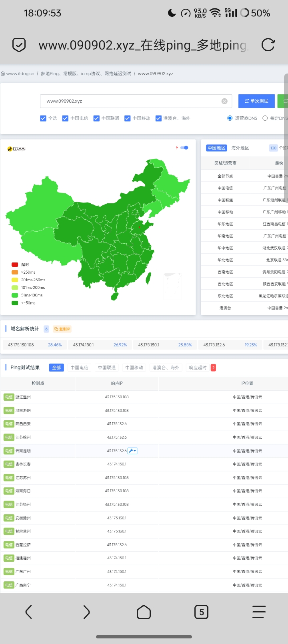Viewport: 288px width, 644px height.
Task: Open the browser home button
Action: point(144,612)
